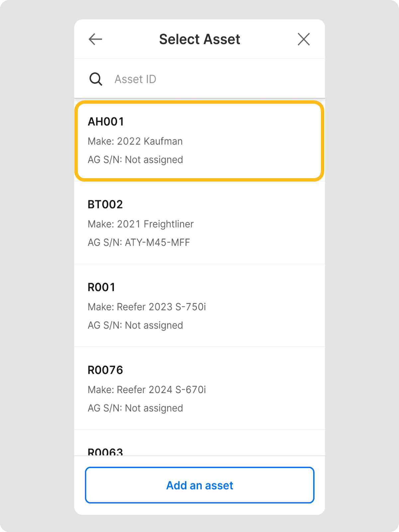399x532 pixels.
Task: Click the 'Make: 2022 Kaufman' line
Action: click(135, 141)
